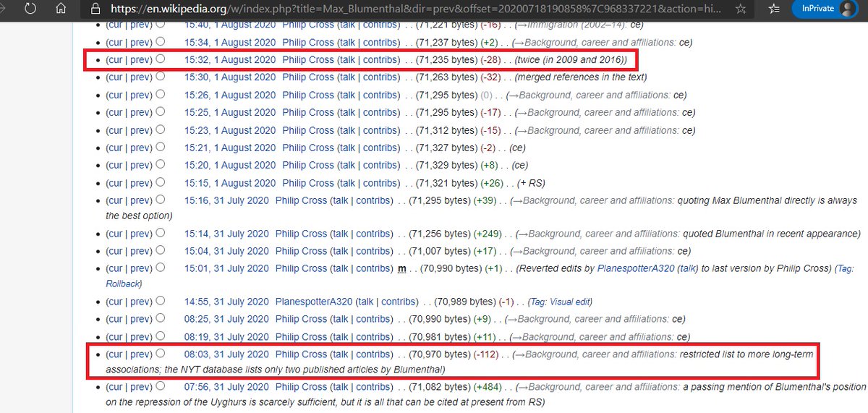The image size is (868, 413).
Task: Select the radio button for 15:15, 1 August 2020 revision
Action: tap(161, 182)
